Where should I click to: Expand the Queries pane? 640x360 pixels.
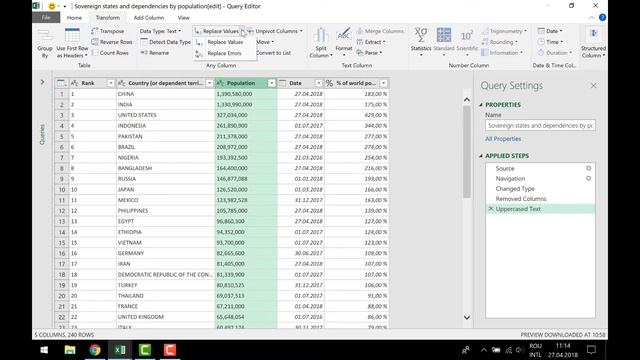(x=42, y=82)
